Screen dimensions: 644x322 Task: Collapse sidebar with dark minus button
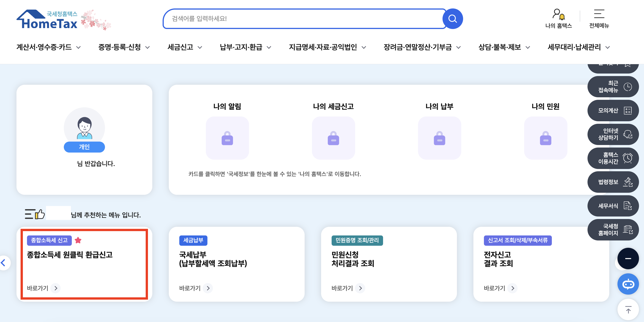click(628, 259)
